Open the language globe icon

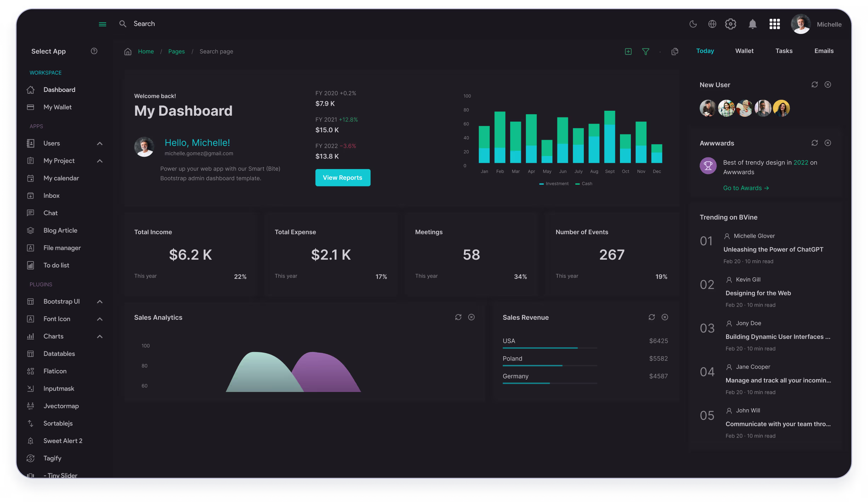pyautogui.click(x=712, y=24)
